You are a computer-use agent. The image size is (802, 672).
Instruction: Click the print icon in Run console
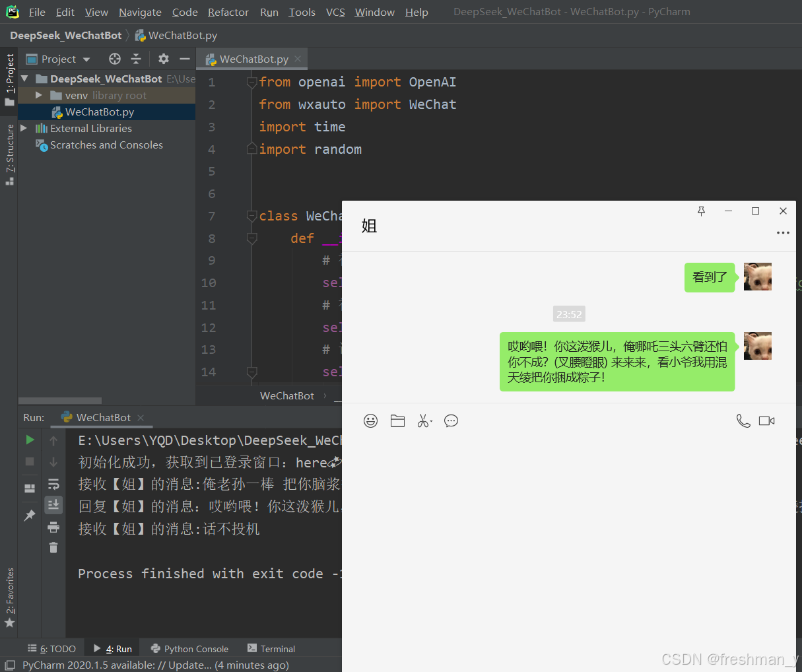[53, 527]
